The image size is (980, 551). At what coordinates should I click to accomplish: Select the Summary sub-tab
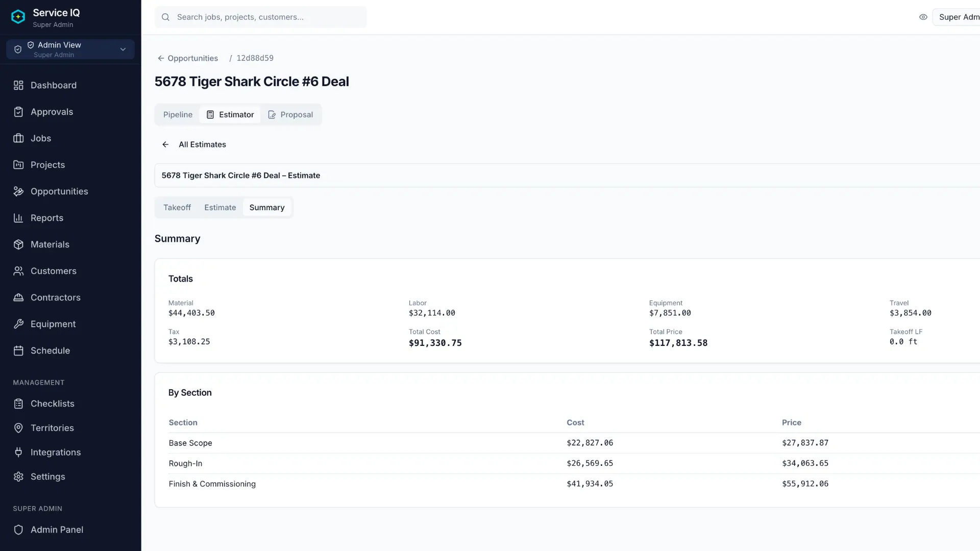click(267, 208)
